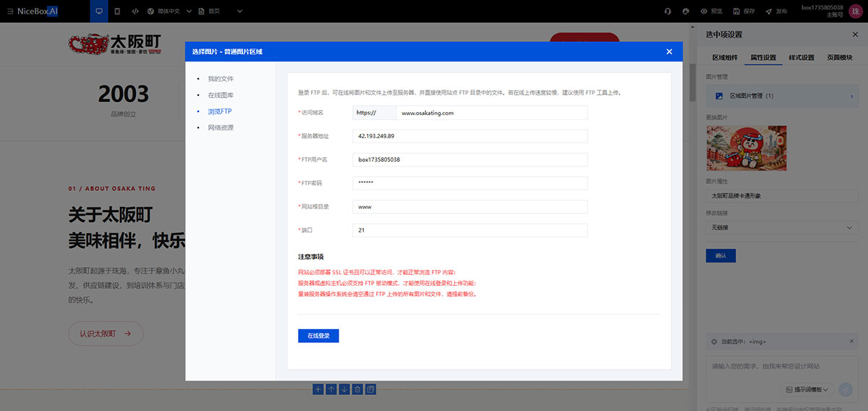The image size is (868, 411).
Task: Click the domain field www.osakating.com
Action: click(492, 113)
